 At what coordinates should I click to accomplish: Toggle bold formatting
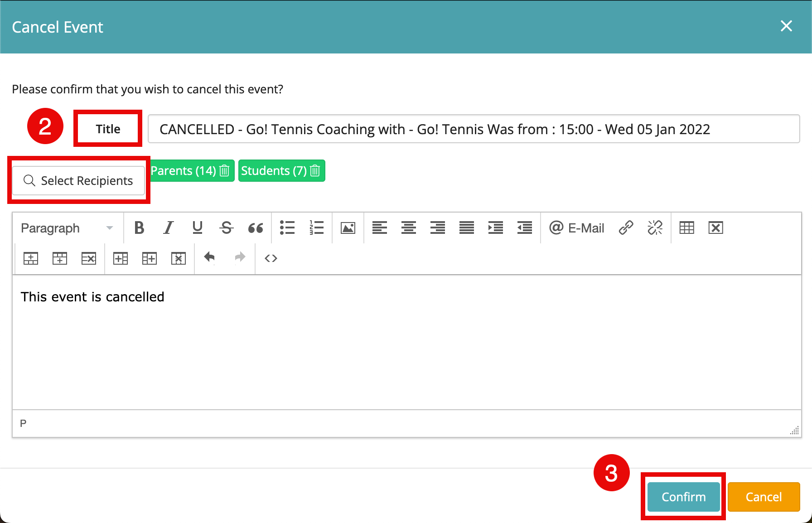(139, 228)
